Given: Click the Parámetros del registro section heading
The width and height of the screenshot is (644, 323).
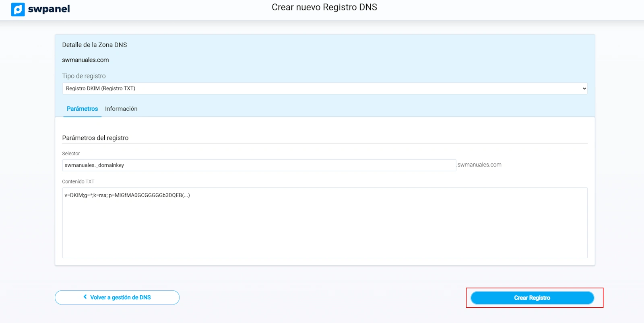Looking at the screenshot, I should click(95, 138).
